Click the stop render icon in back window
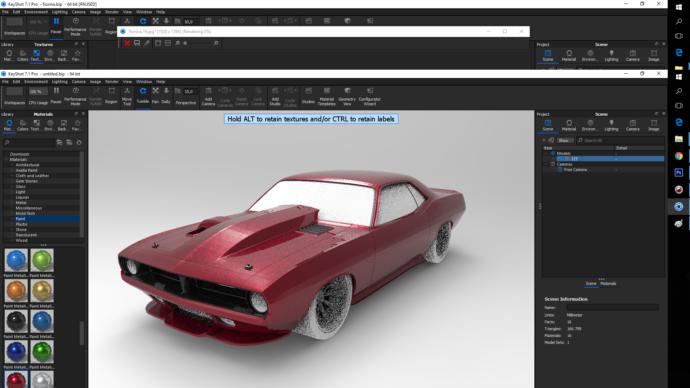Viewport: 690px width, 388px height. (x=127, y=43)
